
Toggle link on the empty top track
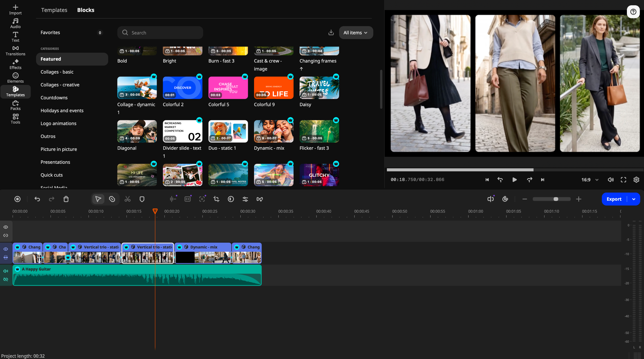pos(6,235)
